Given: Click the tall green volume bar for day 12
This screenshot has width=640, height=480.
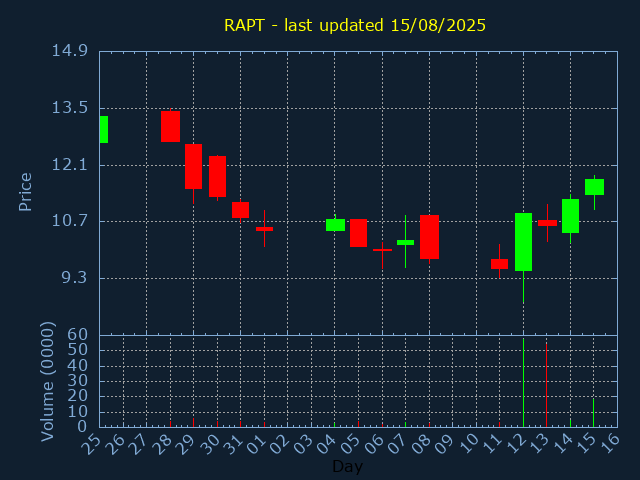Looking at the screenshot, I should click(523, 382).
